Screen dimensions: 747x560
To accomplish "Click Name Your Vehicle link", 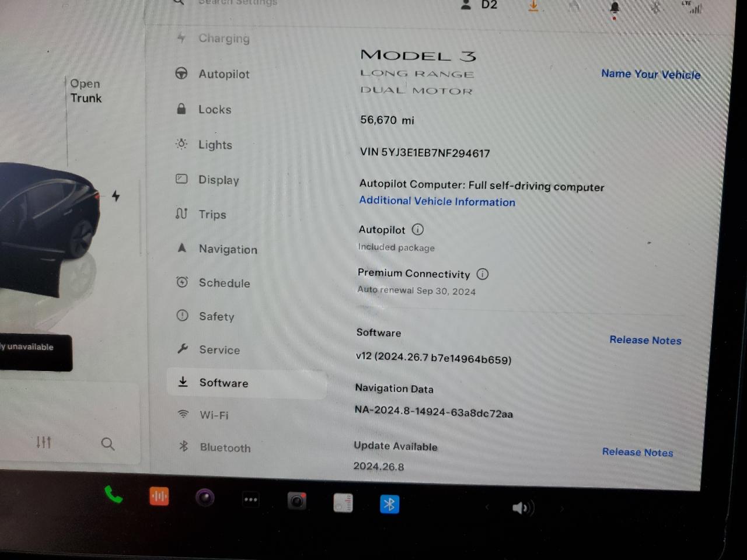I will (x=651, y=74).
